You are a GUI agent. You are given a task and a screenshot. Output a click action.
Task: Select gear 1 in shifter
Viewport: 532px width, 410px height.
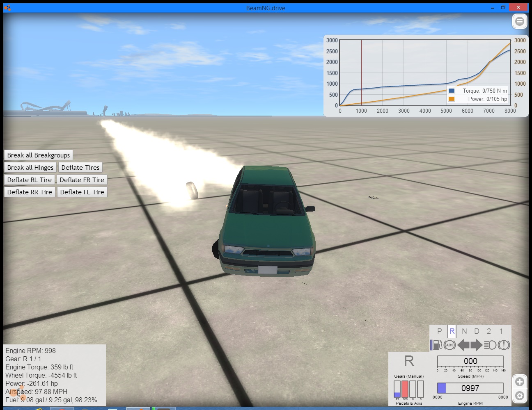[x=501, y=331]
